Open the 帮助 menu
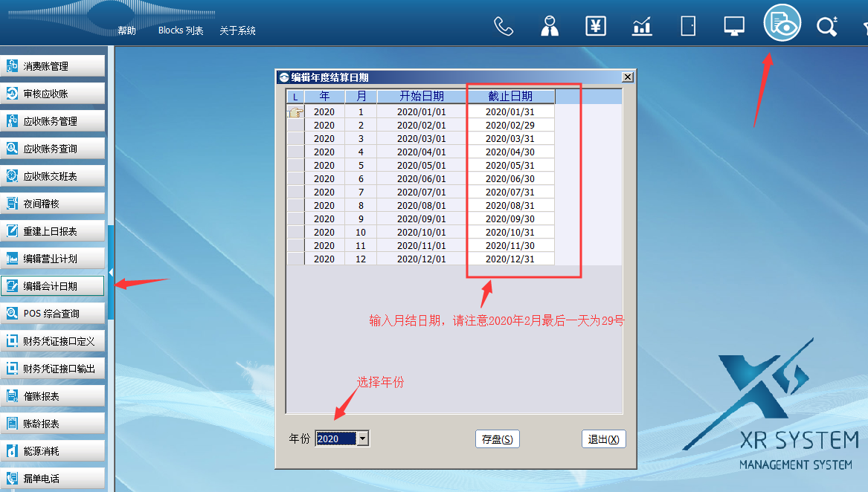 pyautogui.click(x=126, y=31)
